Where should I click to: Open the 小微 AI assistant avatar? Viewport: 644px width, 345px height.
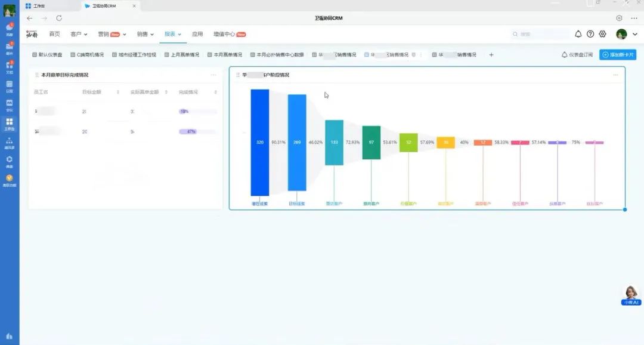pos(630,292)
